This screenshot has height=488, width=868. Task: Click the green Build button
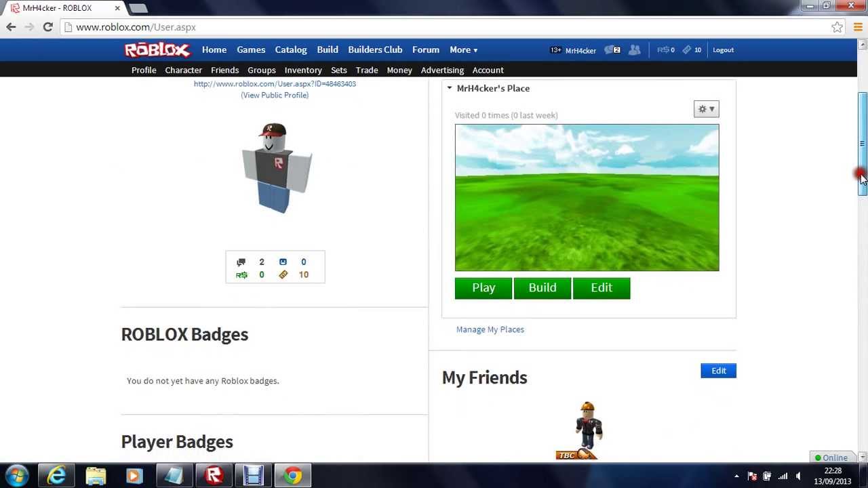click(542, 288)
